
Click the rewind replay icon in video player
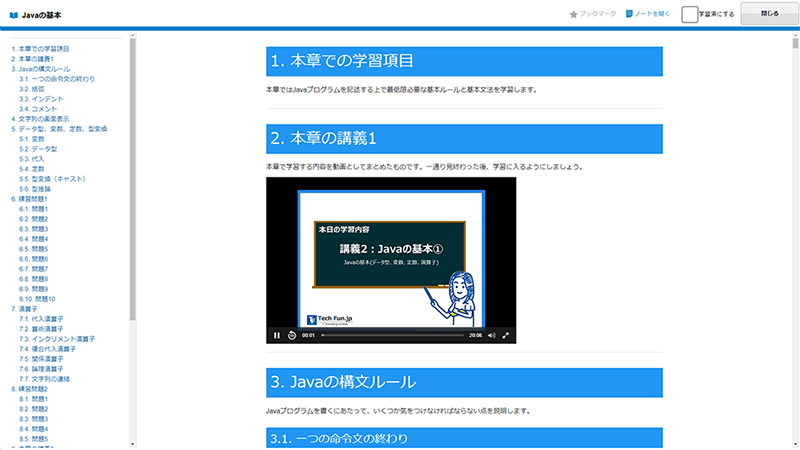[x=292, y=335]
